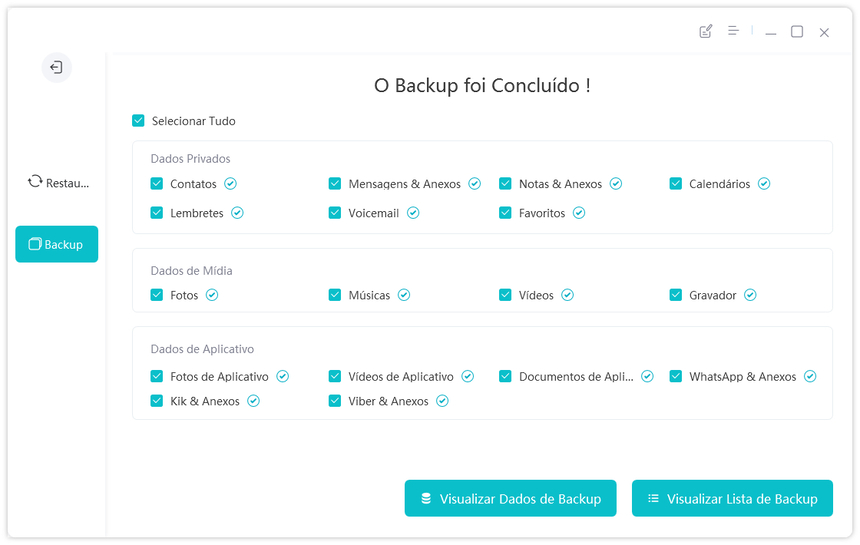This screenshot has height=545, width=860.
Task: Click the completed checkmark icon beside Lembretes
Action: (237, 213)
